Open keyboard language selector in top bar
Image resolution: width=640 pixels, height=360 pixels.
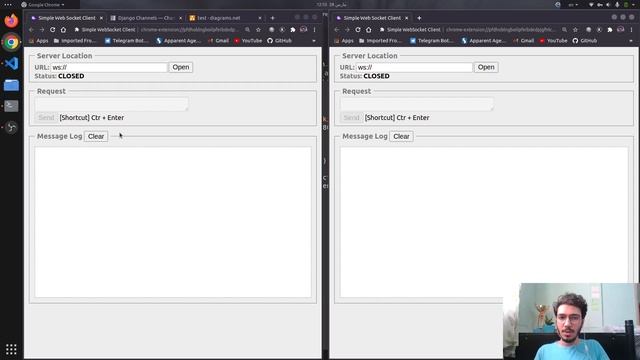(x=573, y=4)
